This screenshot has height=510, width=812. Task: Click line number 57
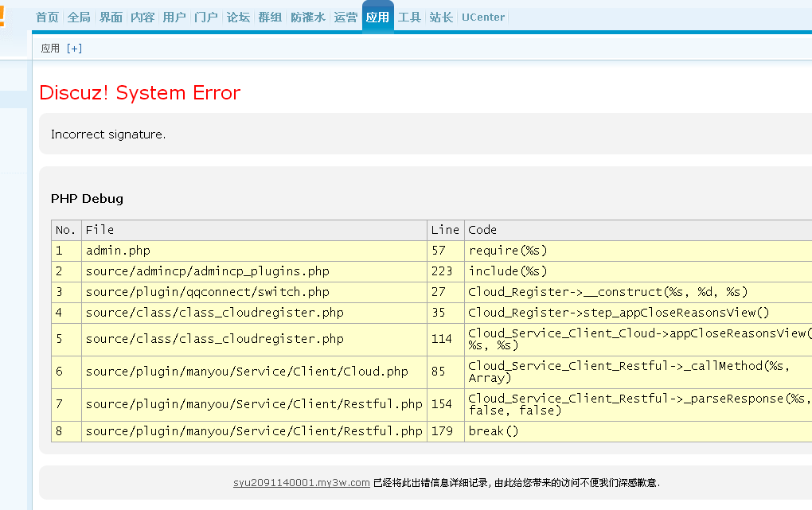click(x=445, y=251)
